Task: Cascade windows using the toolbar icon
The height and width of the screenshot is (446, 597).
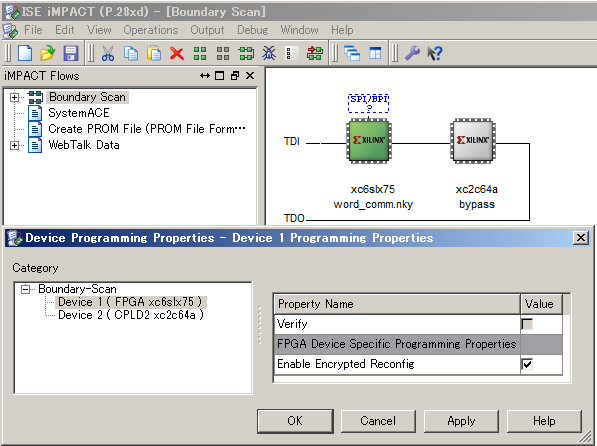Action: pos(352,53)
